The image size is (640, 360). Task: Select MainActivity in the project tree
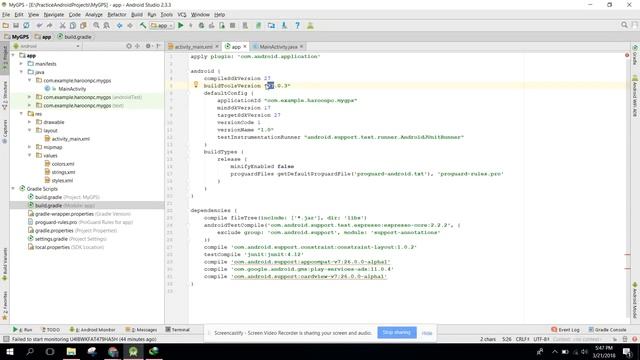(72, 89)
